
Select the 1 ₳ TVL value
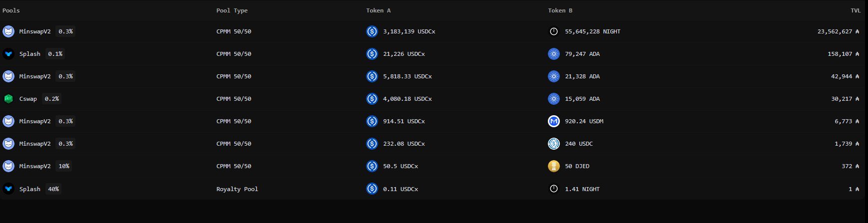point(854,189)
